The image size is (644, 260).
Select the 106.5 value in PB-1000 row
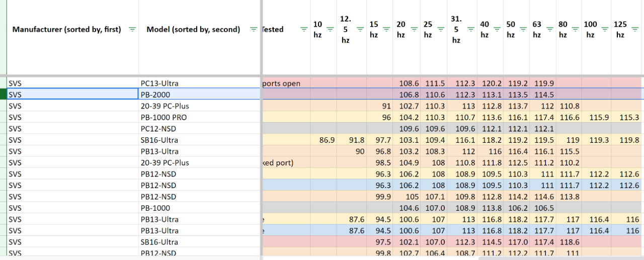coord(543,208)
